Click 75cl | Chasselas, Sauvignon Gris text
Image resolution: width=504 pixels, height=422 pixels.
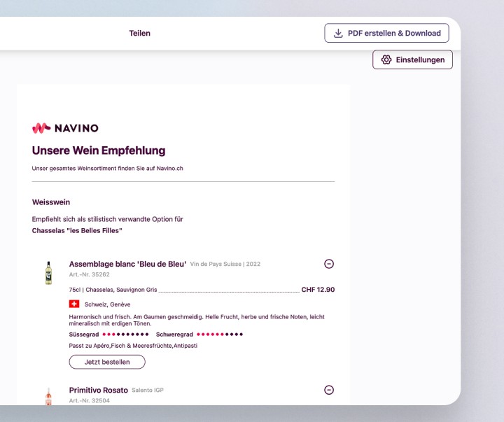(x=113, y=290)
